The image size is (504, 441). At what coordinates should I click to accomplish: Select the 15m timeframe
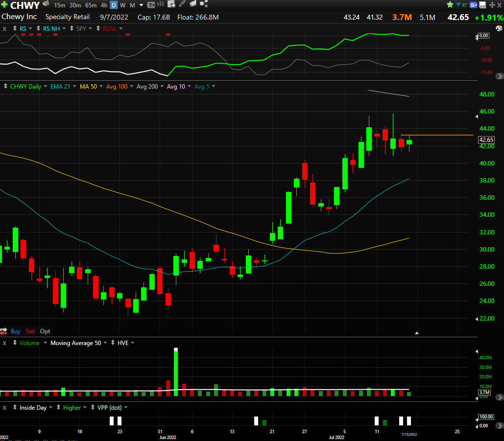pos(59,5)
